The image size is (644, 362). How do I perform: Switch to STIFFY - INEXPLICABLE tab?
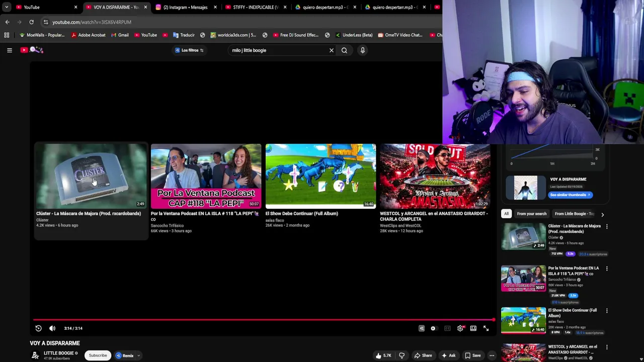click(x=256, y=7)
